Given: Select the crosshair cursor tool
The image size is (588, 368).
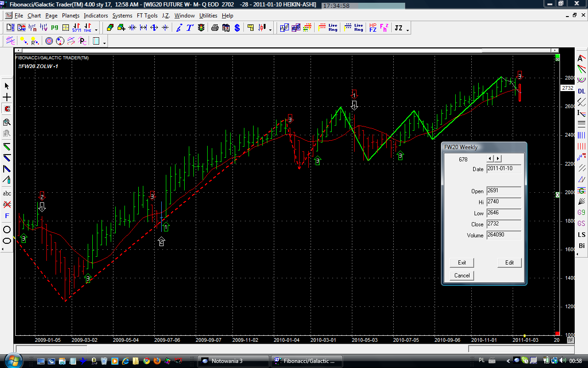Looking at the screenshot, I should (7, 98).
